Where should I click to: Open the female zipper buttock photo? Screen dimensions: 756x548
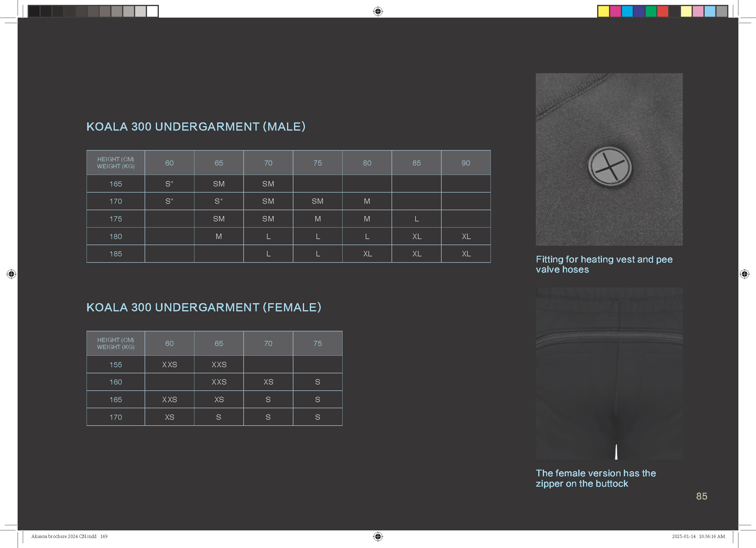tap(609, 373)
